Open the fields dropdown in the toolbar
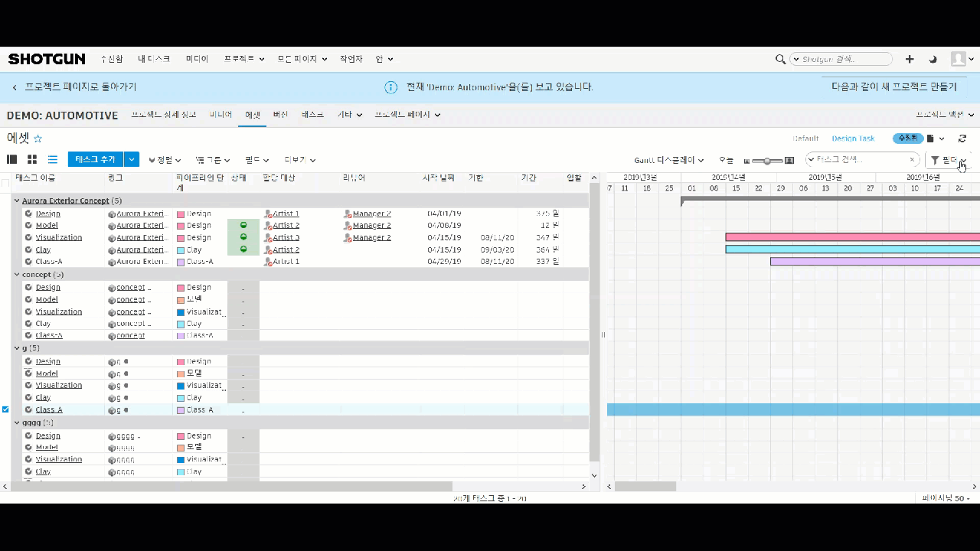The image size is (980, 551). pos(257,160)
